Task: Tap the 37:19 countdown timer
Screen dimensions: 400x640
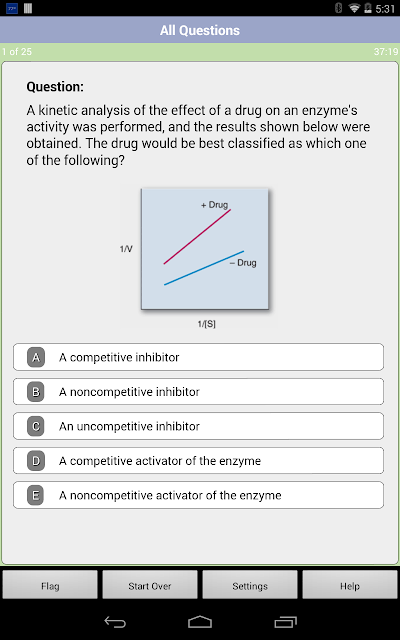Action: pyautogui.click(x=385, y=51)
